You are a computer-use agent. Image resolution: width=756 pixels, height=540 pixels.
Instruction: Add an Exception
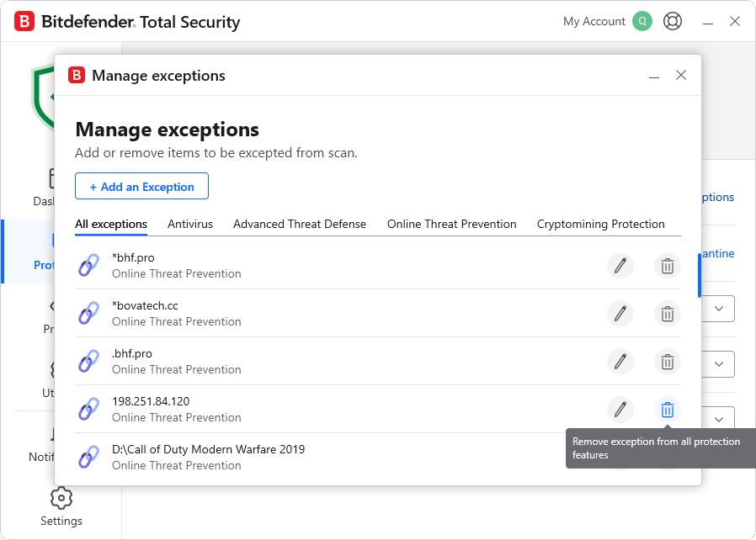tap(141, 186)
